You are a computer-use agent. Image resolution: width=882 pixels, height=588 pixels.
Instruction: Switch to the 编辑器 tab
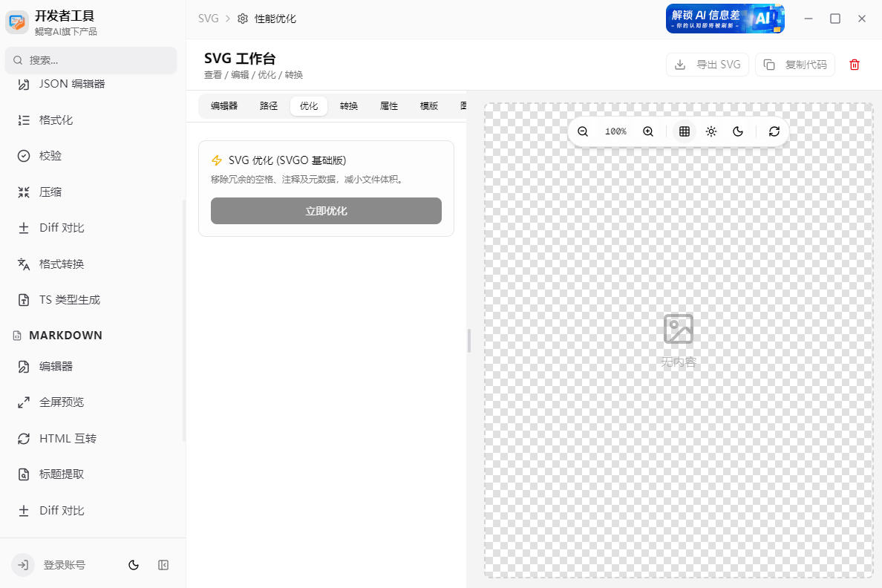pyautogui.click(x=224, y=105)
